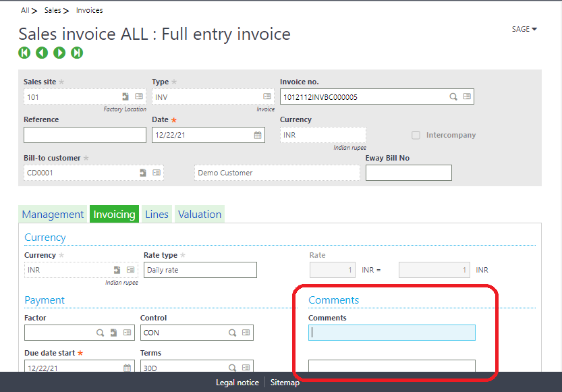Click the Sales breadcrumb link
The height and width of the screenshot is (392, 562).
[52, 11]
